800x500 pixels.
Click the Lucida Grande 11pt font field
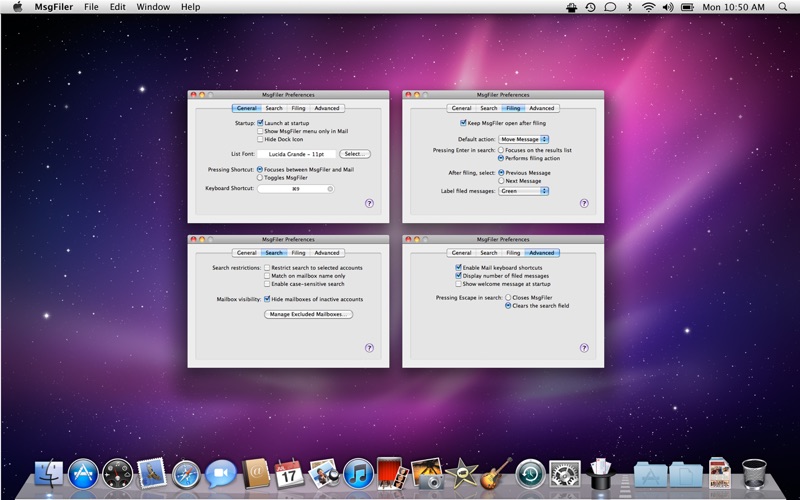[296, 154]
